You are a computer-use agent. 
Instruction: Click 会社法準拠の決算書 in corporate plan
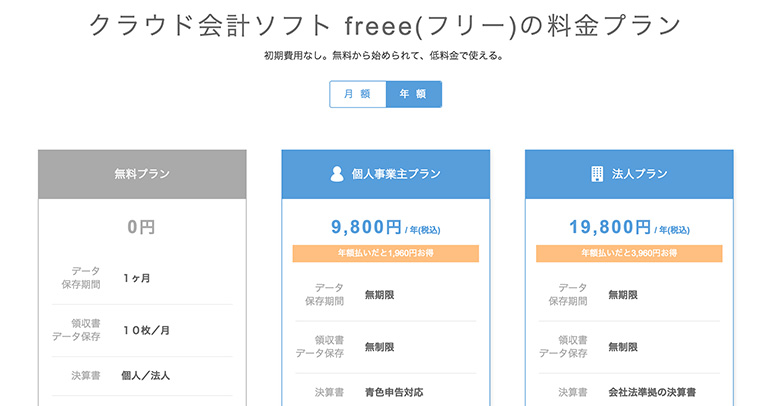(651, 391)
